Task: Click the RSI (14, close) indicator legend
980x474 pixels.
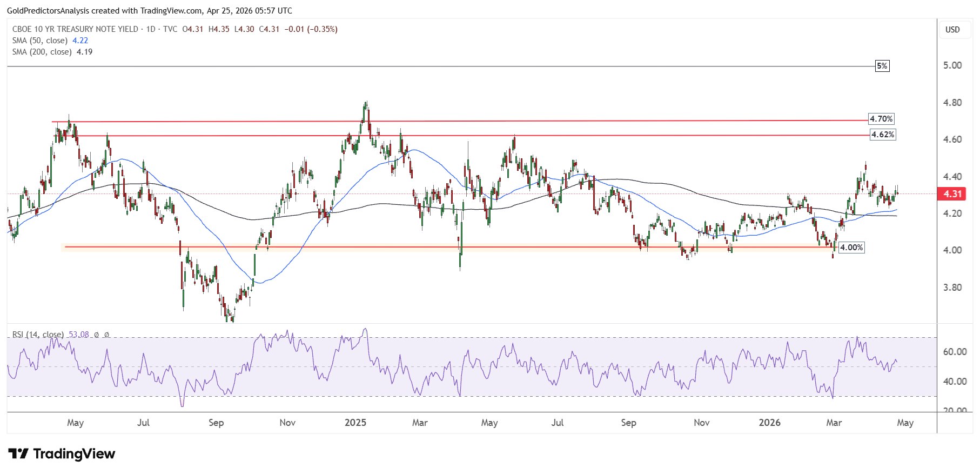Action: pos(38,335)
